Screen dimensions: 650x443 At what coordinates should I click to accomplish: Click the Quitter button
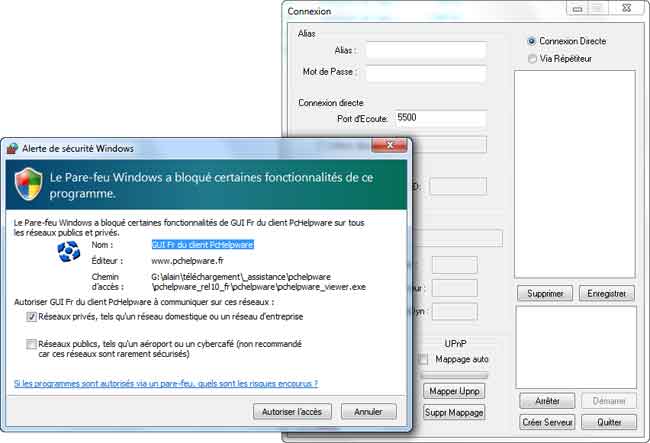pos(609,422)
